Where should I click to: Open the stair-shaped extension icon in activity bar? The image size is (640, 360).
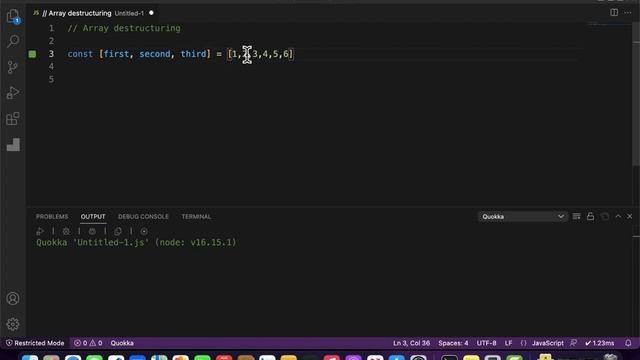coord(13,144)
